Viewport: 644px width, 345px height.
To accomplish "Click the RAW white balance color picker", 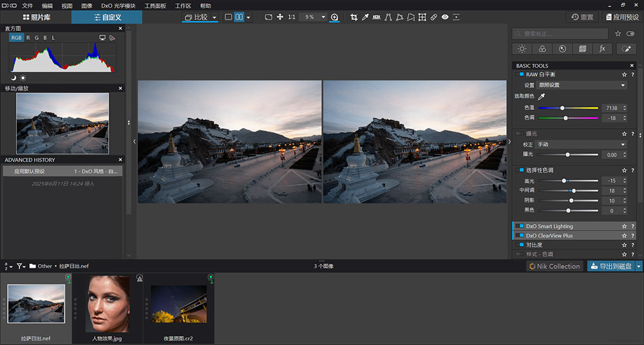I will (x=542, y=97).
